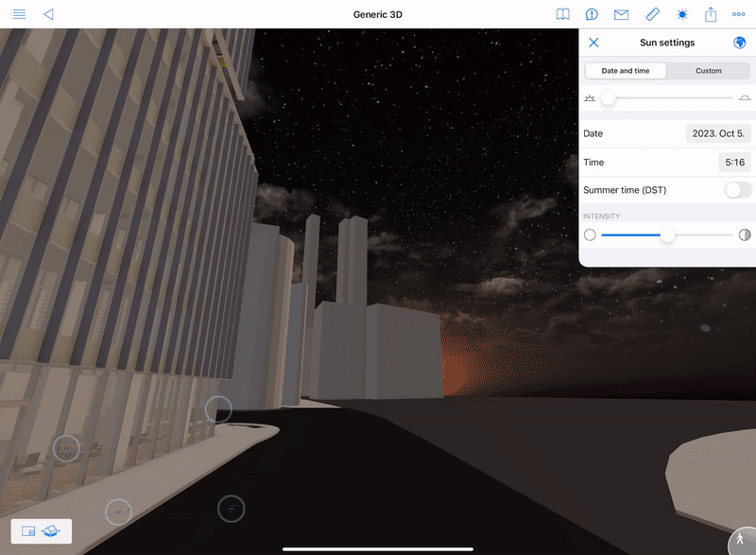Viewport: 756px width, 555px height.
Task: Toggle the sun settings icon
Action: click(x=681, y=14)
